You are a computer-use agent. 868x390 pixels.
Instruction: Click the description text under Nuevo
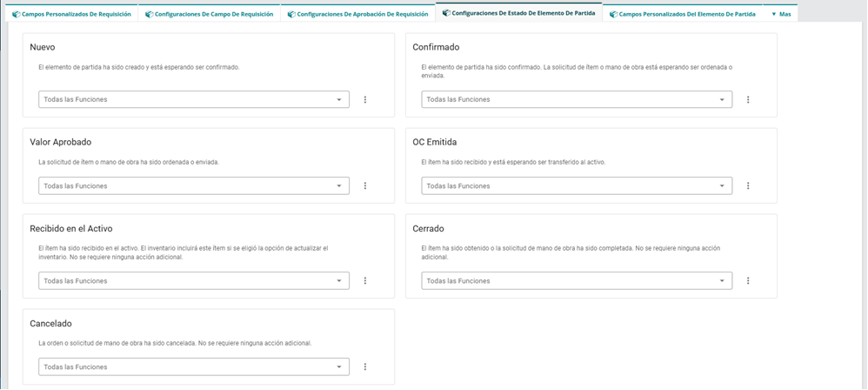[139, 67]
